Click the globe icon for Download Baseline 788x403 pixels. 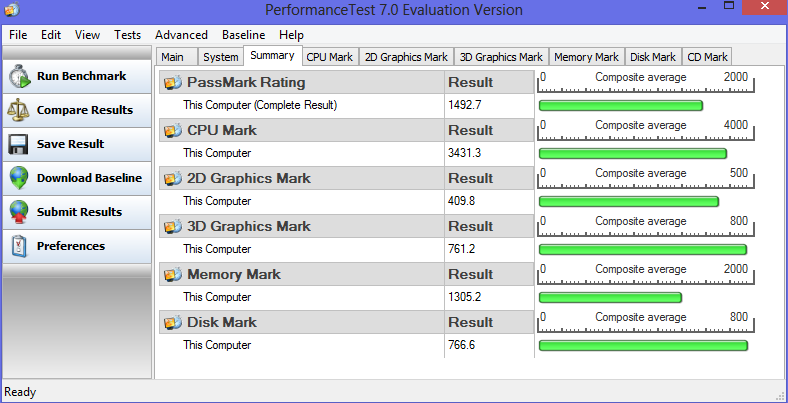[19, 178]
